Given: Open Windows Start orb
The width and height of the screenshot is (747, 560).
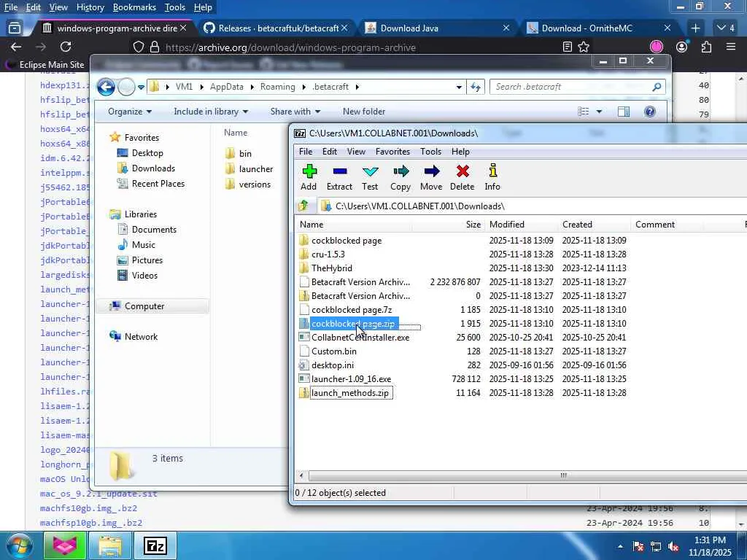Looking at the screenshot, I should point(18,545).
